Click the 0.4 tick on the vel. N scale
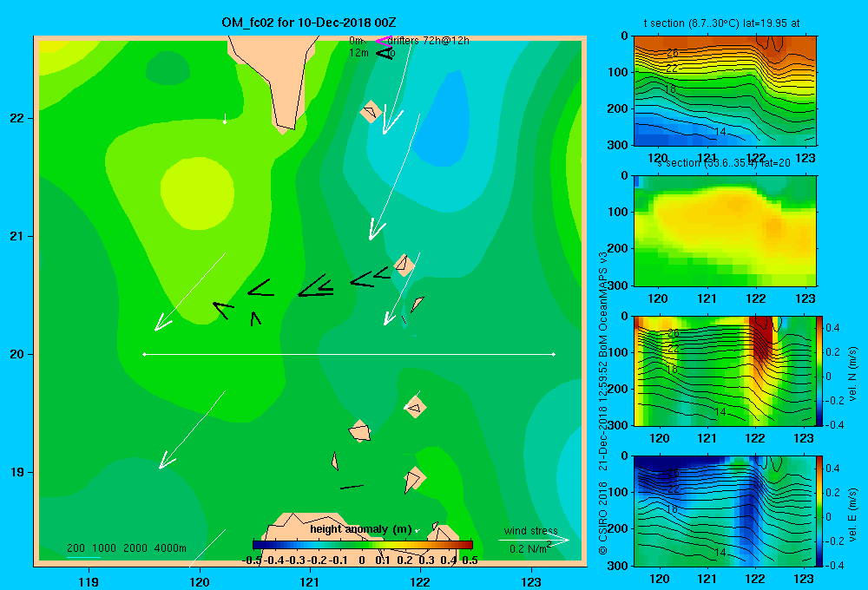The image size is (868, 590). tap(832, 328)
